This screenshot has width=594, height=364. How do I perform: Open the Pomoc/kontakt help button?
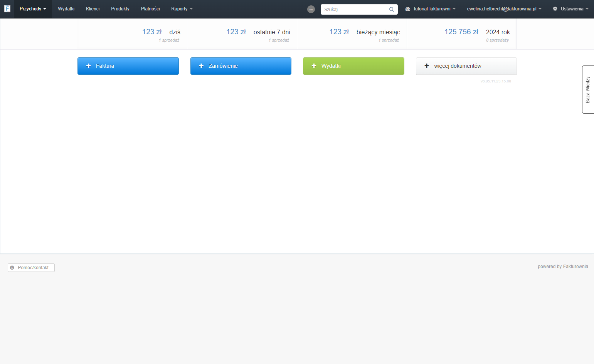[31, 268]
